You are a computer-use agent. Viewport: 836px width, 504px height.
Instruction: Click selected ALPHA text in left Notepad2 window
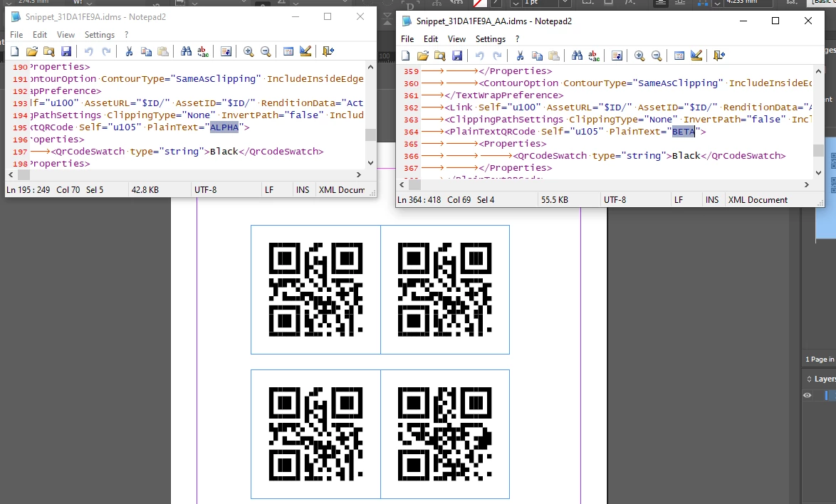point(224,127)
